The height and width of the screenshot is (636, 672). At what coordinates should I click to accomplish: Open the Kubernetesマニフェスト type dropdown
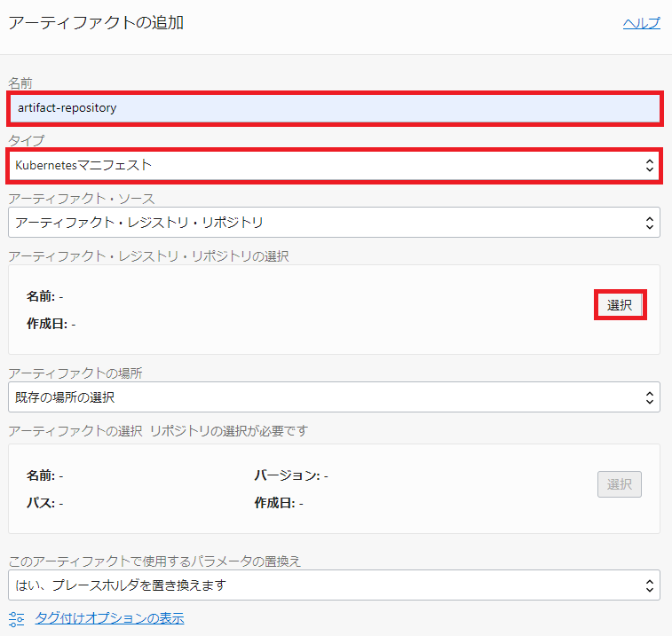pos(335,165)
